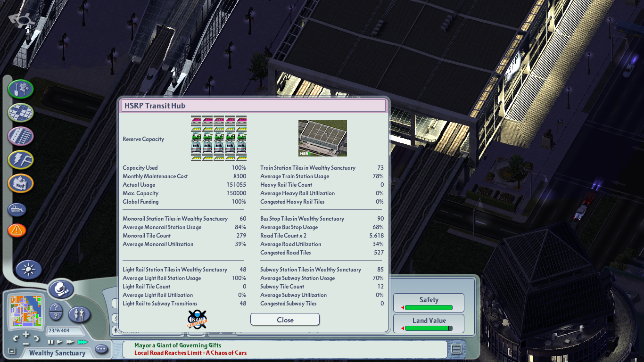Click 'Average Monorail Station Usage' label
The image size is (644, 362).
point(162,227)
